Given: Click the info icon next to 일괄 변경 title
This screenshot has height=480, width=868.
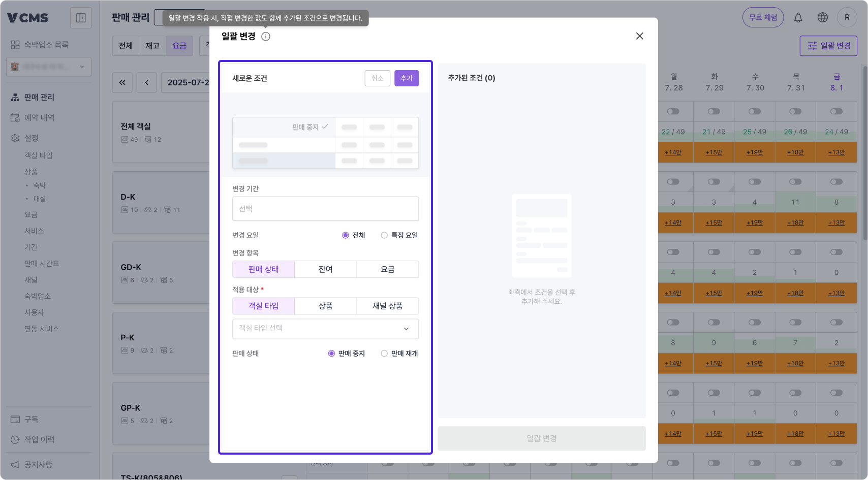Looking at the screenshot, I should click(265, 36).
